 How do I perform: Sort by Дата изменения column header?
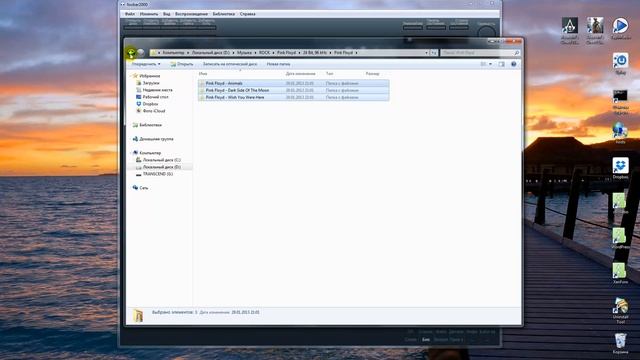pos(300,73)
